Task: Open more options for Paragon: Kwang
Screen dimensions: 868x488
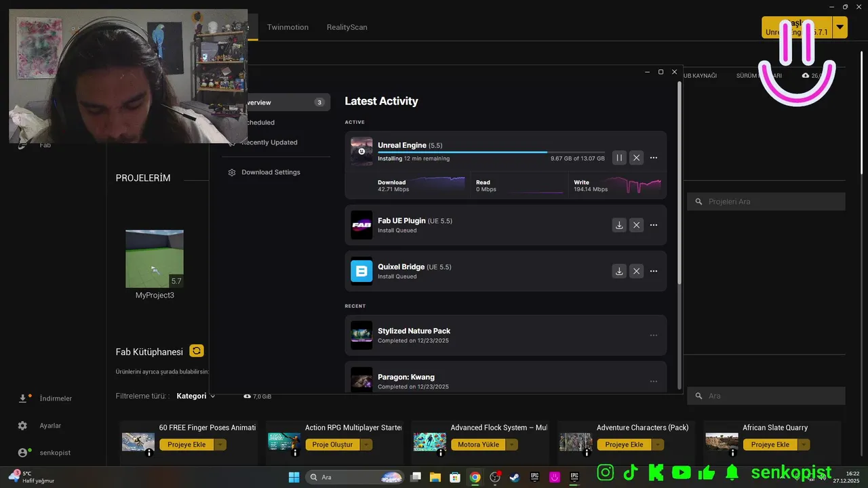Action: click(654, 382)
